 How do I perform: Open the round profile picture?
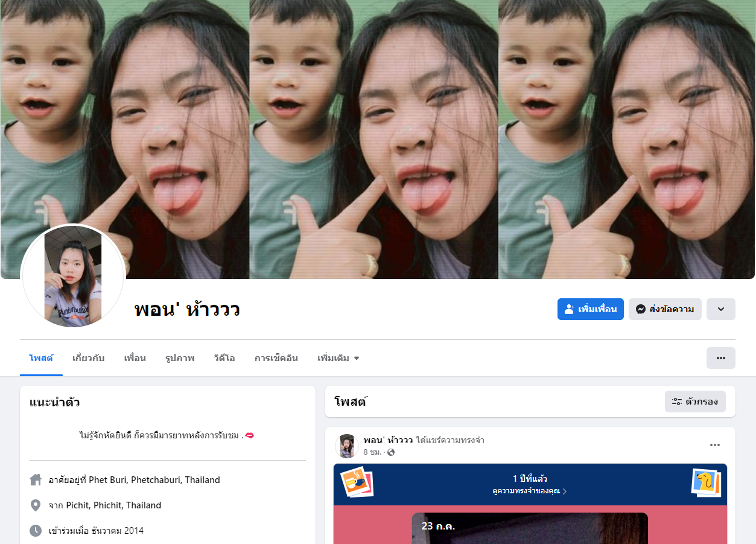click(x=72, y=276)
